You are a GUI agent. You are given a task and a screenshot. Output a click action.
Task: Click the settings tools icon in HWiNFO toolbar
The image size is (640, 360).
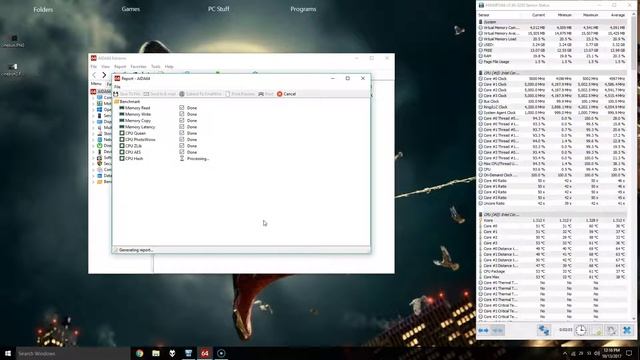tap(611, 330)
